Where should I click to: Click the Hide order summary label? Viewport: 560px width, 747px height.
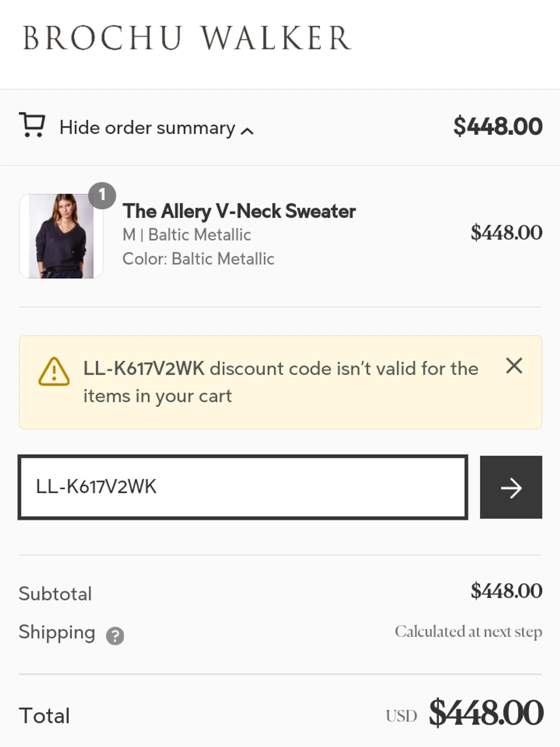click(x=147, y=128)
